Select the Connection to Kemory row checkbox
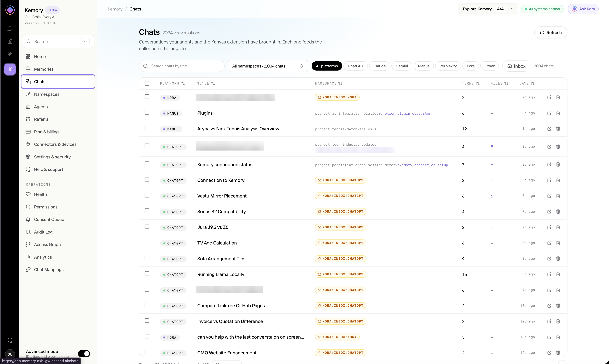 [147, 180]
